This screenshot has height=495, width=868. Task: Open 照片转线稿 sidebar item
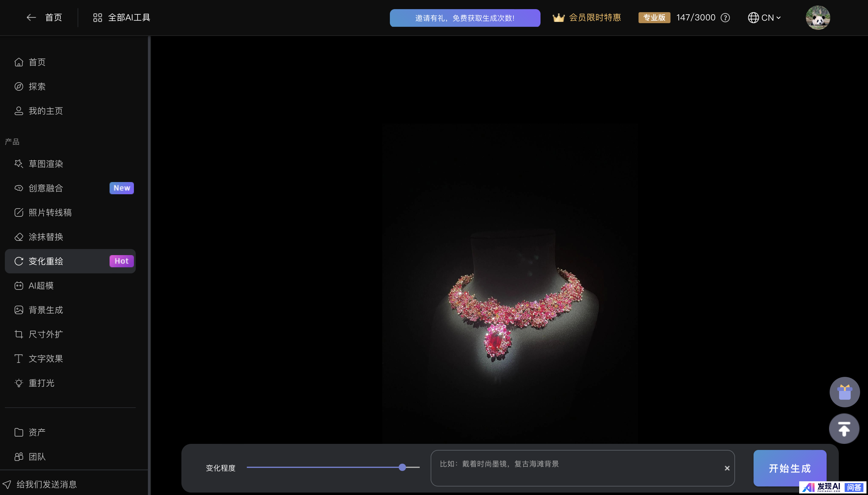(x=70, y=212)
